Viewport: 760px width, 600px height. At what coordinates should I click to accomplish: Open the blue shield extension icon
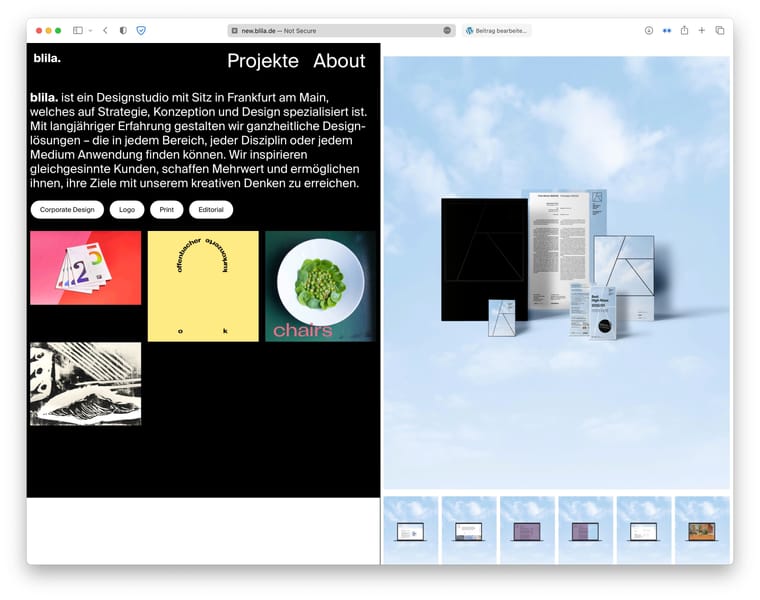[141, 31]
